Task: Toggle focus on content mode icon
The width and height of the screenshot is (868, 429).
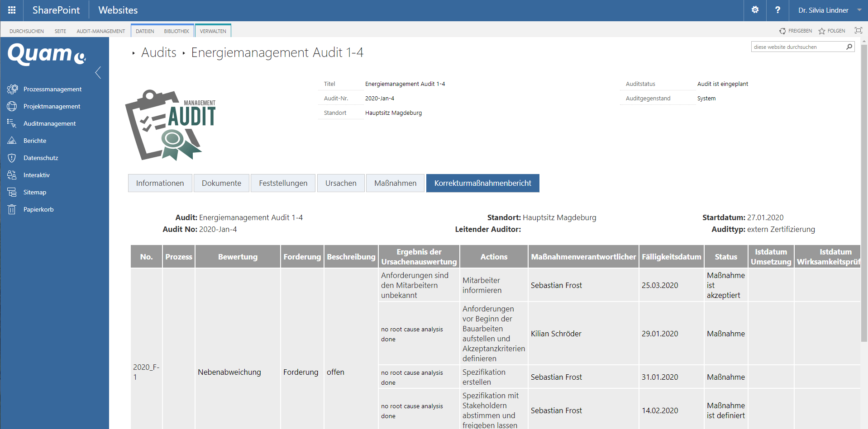Action: pos(858,31)
